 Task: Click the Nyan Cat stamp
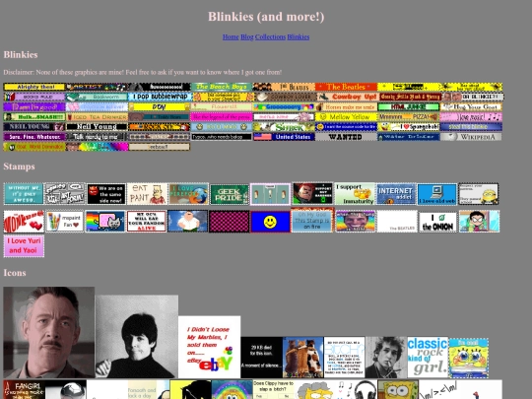[x=105, y=222]
